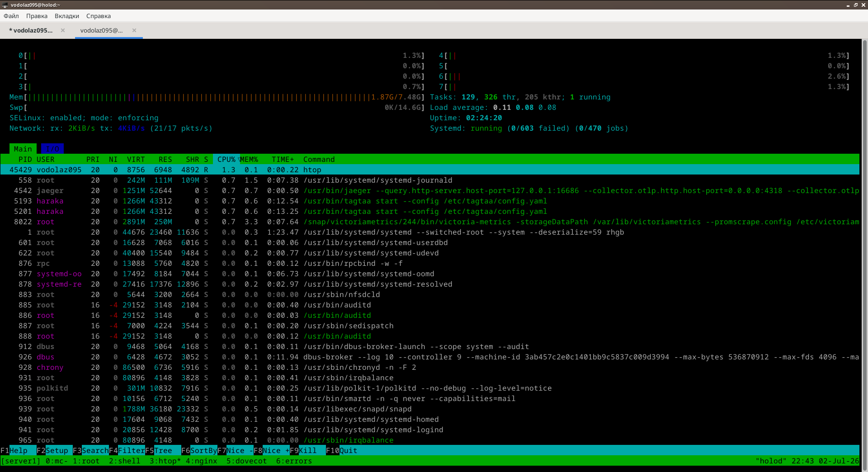Select the systemd-homed process row
This screenshot has height=472, width=868.
429,419
